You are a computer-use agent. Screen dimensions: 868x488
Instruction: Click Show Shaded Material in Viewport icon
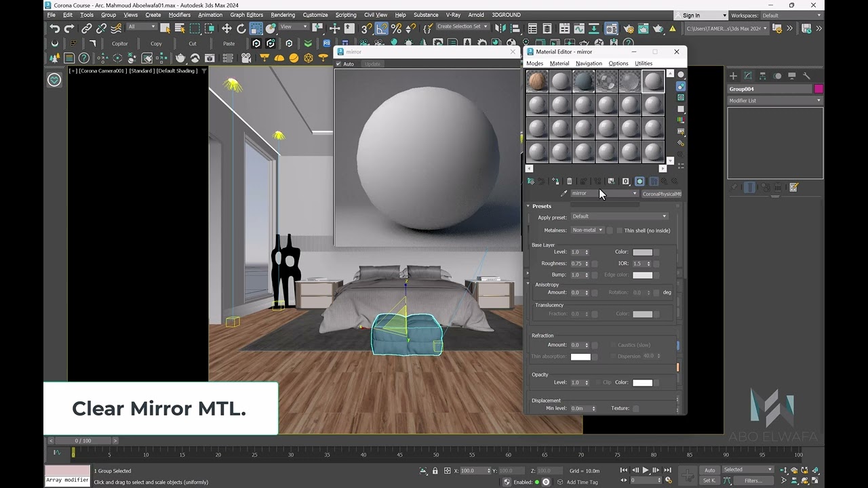coord(639,181)
